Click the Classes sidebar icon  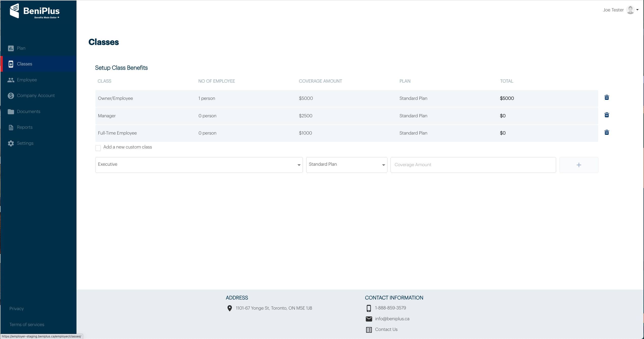[11, 64]
